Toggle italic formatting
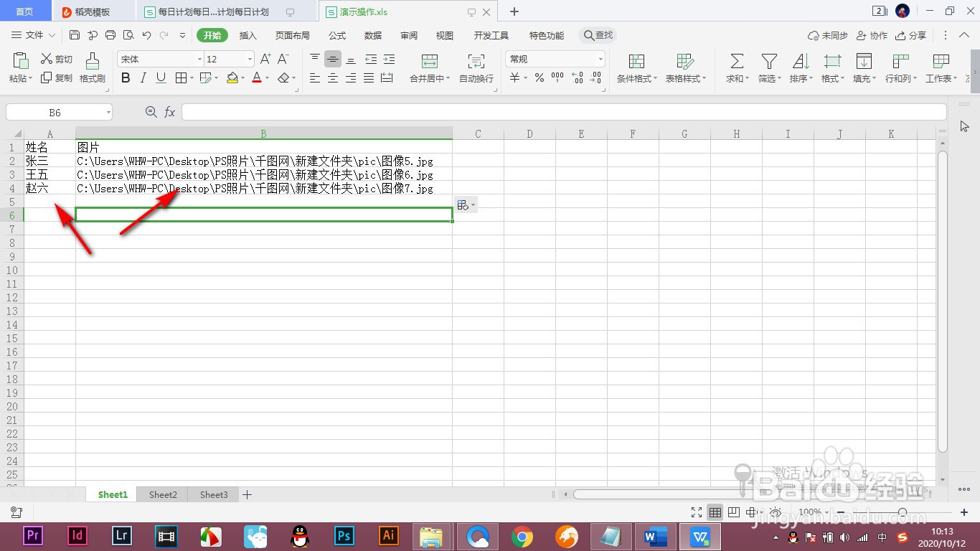This screenshot has width=980, height=551. pos(142,77)
